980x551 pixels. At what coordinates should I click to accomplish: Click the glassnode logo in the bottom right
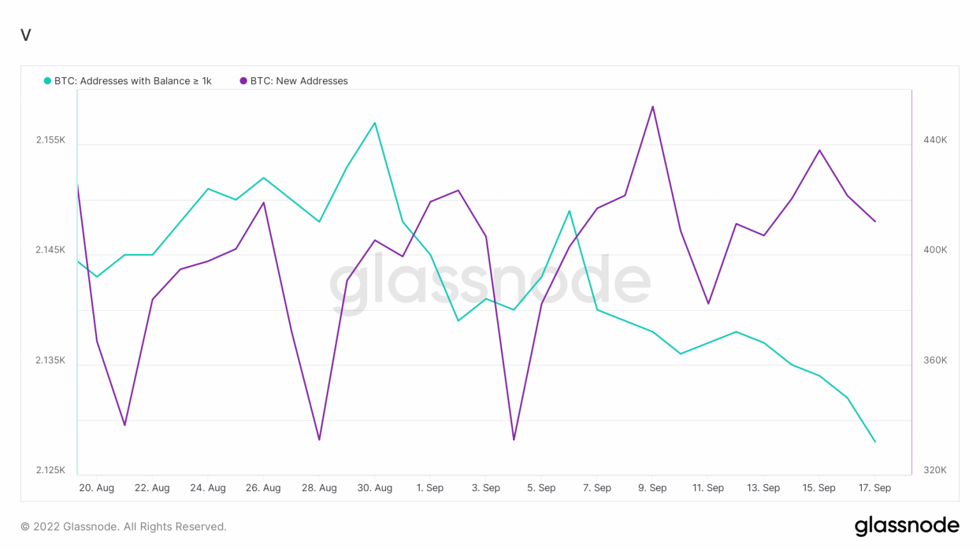(x=907, y=525)
